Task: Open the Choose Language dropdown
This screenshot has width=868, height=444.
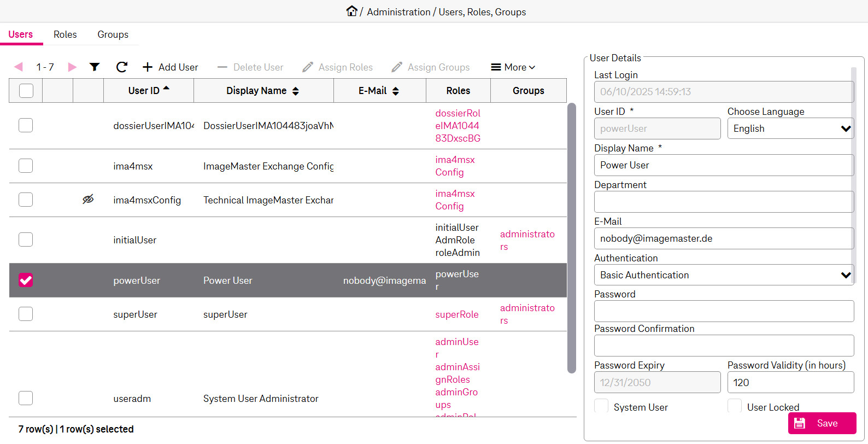Action: pyautogui.click(x=790, y=129)
